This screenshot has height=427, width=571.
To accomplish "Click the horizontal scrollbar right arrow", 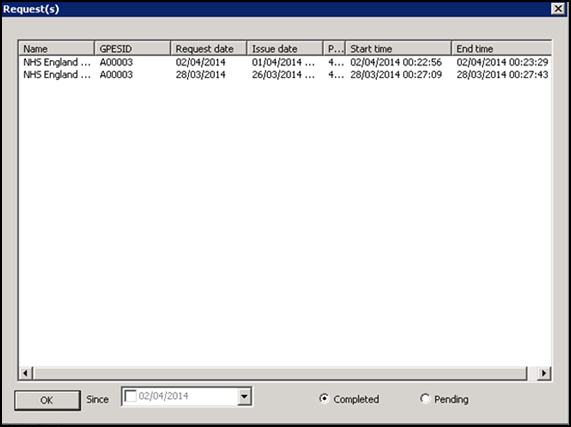I will click(544, 373).
